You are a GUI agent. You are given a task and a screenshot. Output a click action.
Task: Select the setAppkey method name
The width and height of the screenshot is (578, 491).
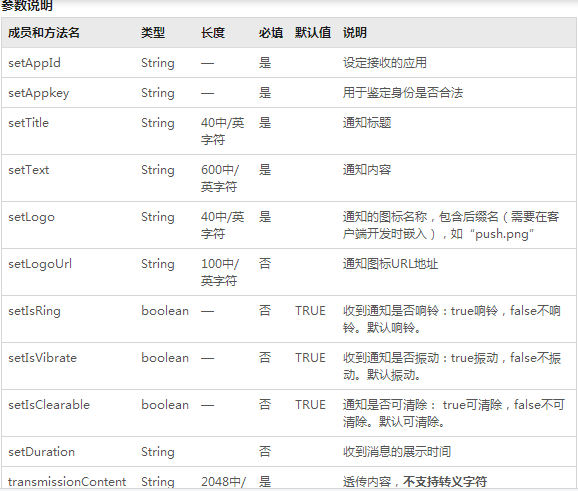(38, 93)
